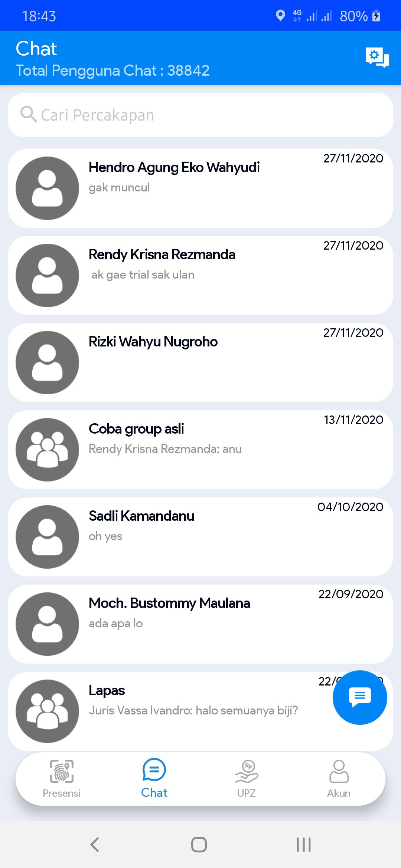Tap the Coba group asli group avatar
This screenshot has height=868, width=401.
point(47,450)
